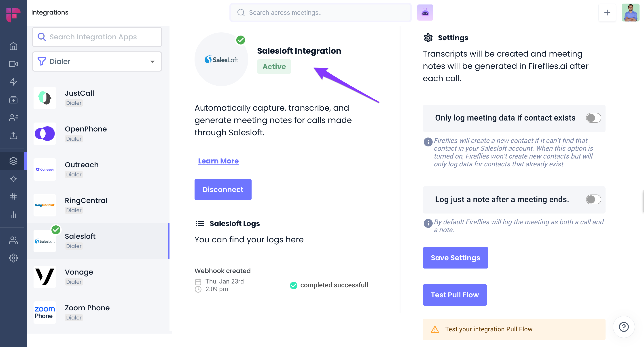Screen dimensions: 644x347
Task: Open the settings gear in sidebar
Action: tap(13, 258)
